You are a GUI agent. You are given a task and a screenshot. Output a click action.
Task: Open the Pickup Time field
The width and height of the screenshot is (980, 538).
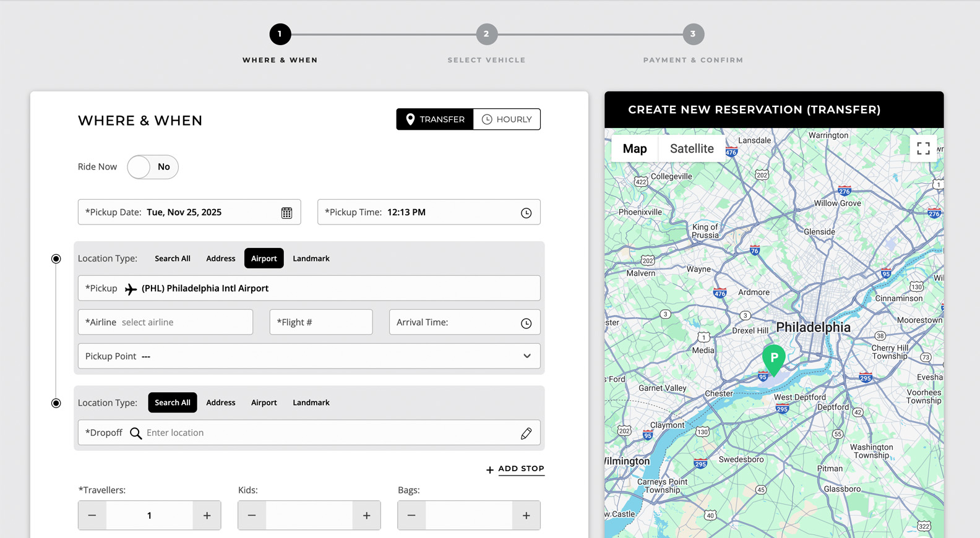[429, 212]
